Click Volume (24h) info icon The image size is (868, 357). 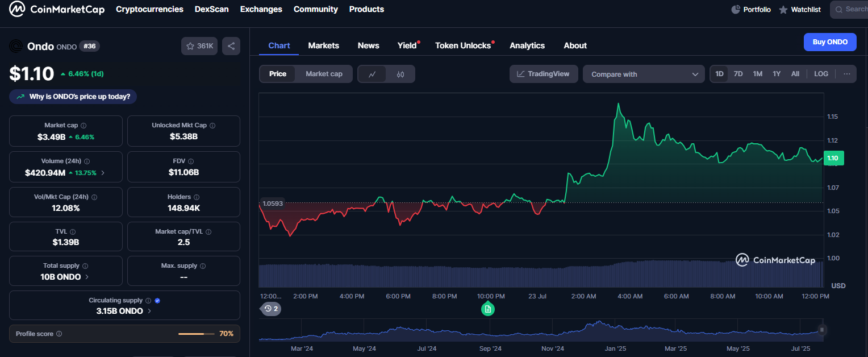pos(87,161)
